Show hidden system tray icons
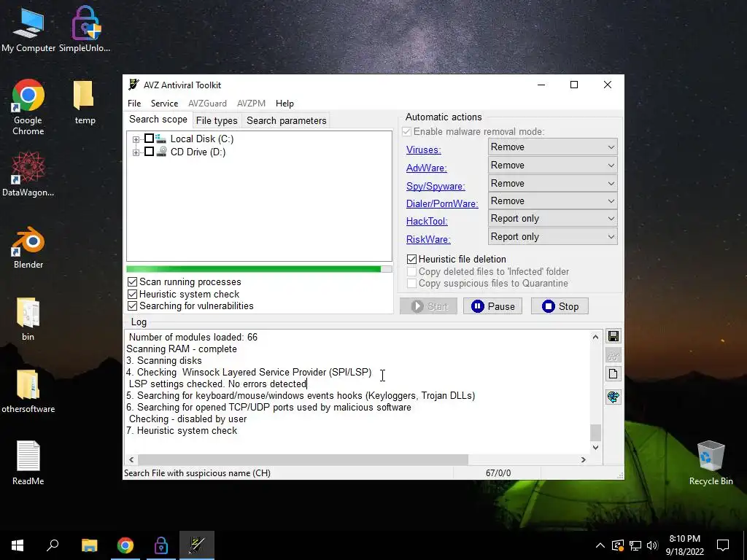This screenshot has height=560, width=747. click(600, 545)
